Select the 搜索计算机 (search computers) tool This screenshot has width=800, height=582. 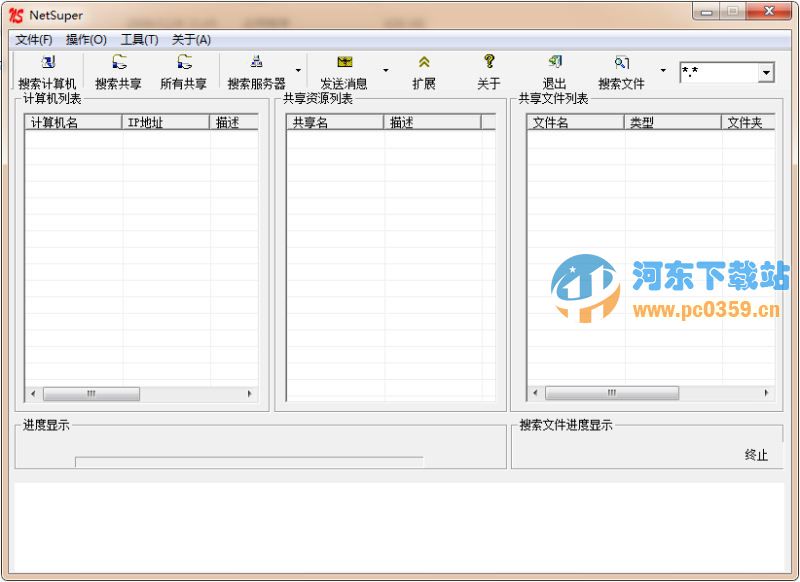47,71
